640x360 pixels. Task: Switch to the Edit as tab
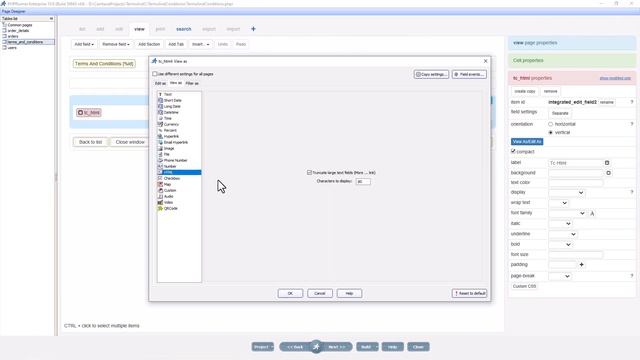pyautogui.click(x=160, y=83)
